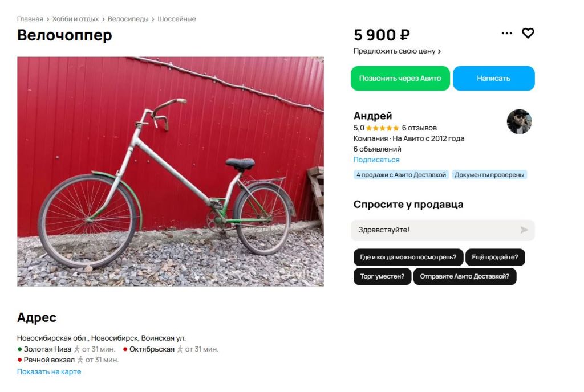The width and height of the screenshot is (584, 392).
Task: Open the three-dots more options menu
Action: coord(506,34)
